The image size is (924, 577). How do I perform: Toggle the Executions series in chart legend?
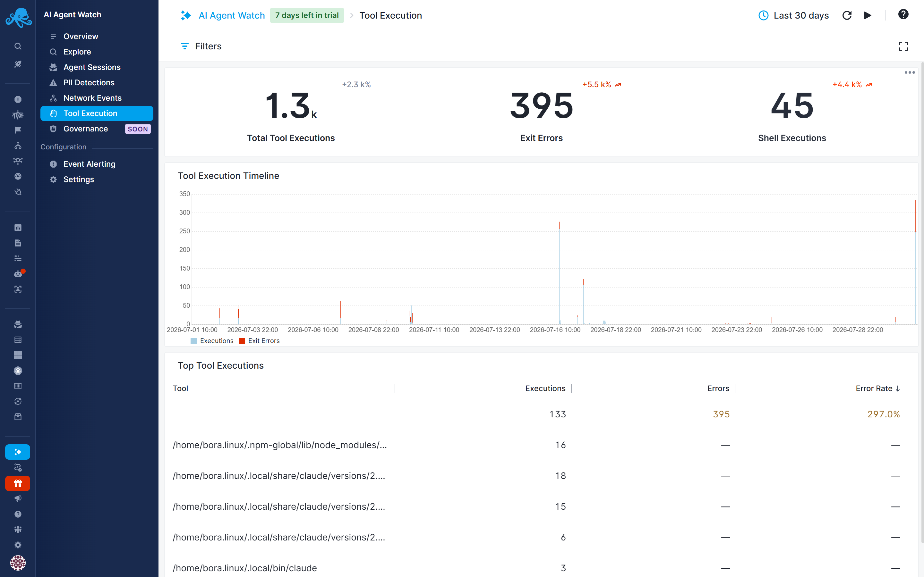(212, 341)
